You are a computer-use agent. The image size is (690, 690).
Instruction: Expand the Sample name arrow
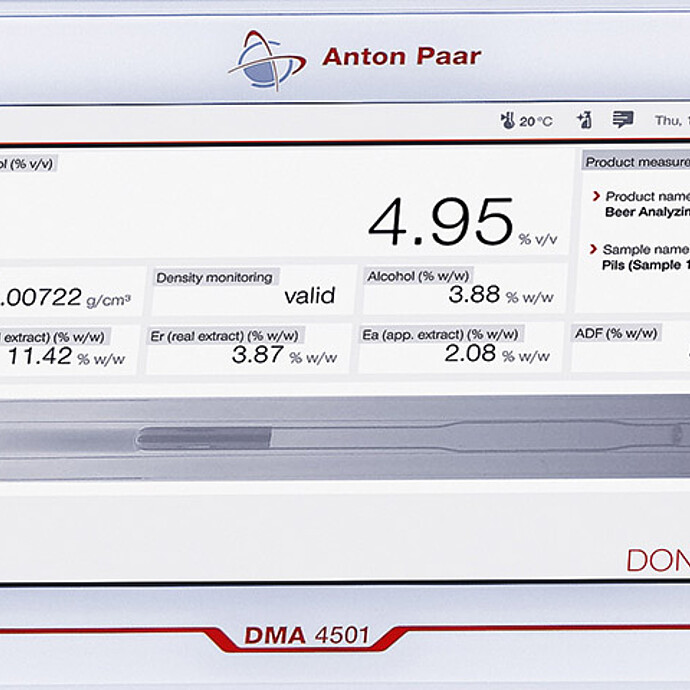click(593, 249)
